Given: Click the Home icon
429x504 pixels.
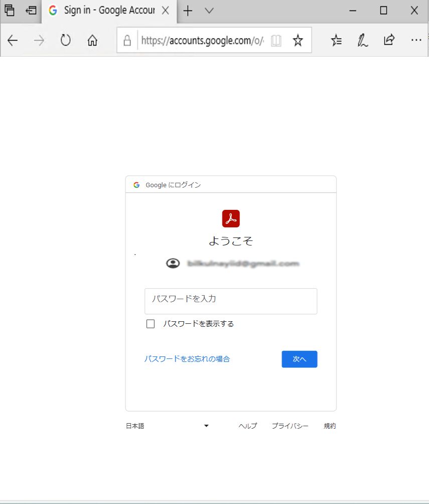Looking at the screenshot, I should 92,40.
